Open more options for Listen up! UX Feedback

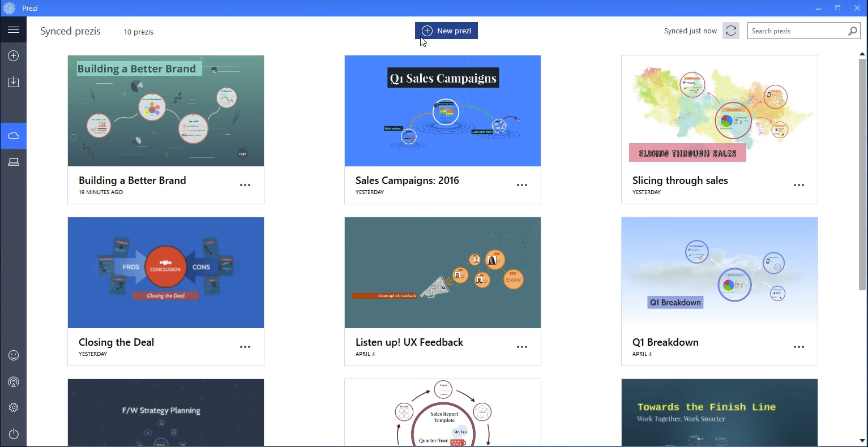tap(522, 347)
